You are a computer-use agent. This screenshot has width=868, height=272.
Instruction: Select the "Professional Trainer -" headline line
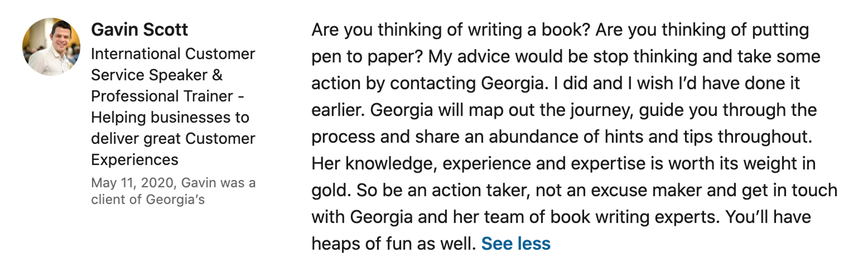click(167, 96)
